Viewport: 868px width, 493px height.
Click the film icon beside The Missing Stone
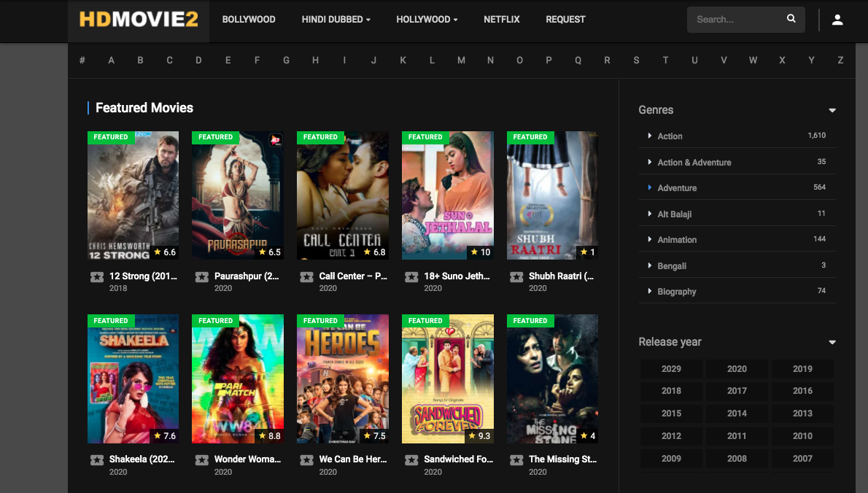click(516, 460)
